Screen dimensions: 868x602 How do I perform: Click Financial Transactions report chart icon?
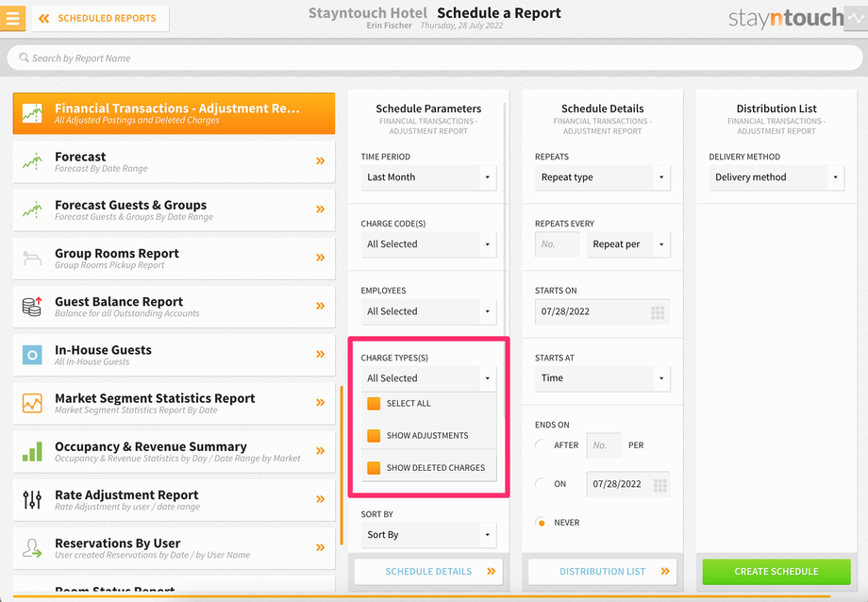(32, 113)
